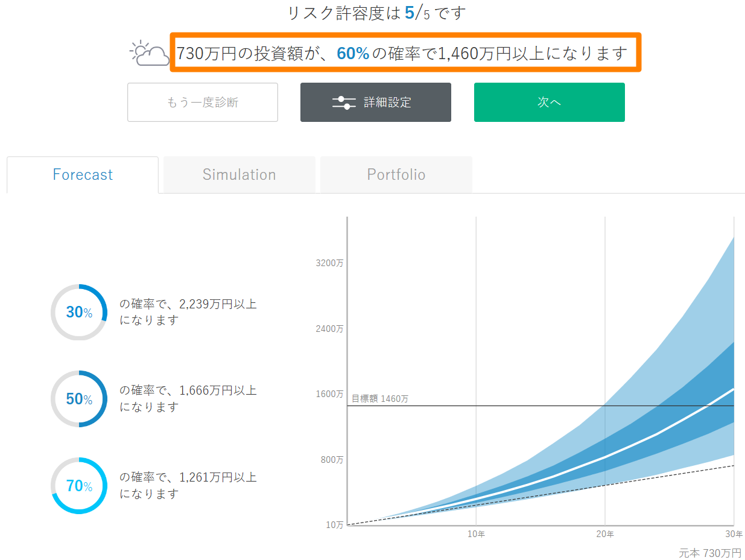745x560 pixels.
Task: Click the 2,239万円以上 probability text
Action: (188, 312)
